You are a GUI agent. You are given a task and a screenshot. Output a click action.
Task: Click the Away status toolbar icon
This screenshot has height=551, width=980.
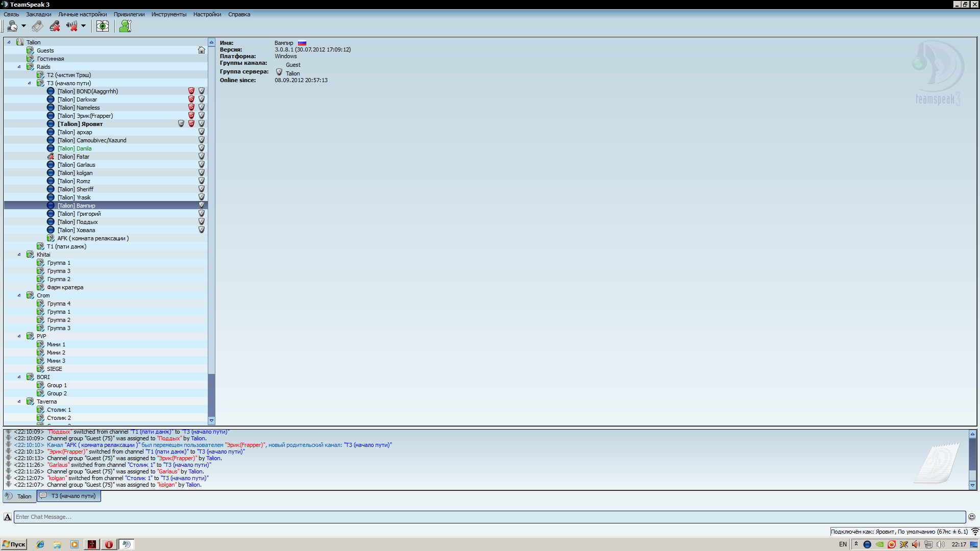[12, 26]
